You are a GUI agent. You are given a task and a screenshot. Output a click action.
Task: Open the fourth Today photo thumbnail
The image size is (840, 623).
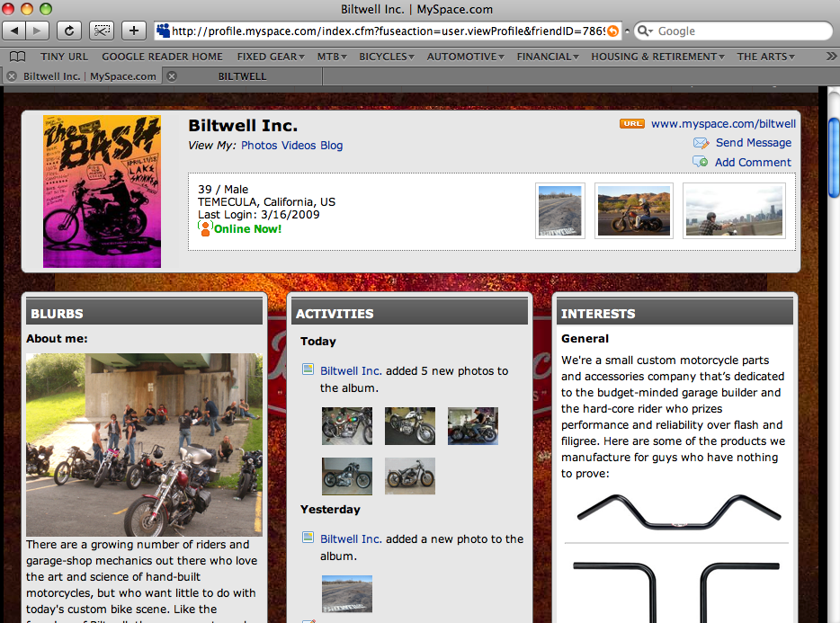click(x=347, y=476)
